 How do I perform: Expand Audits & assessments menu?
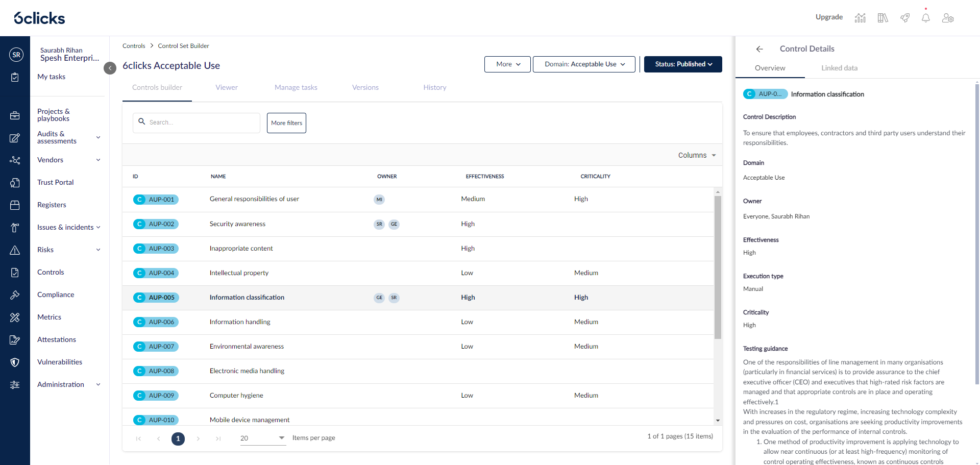click(x=98, y=137)
